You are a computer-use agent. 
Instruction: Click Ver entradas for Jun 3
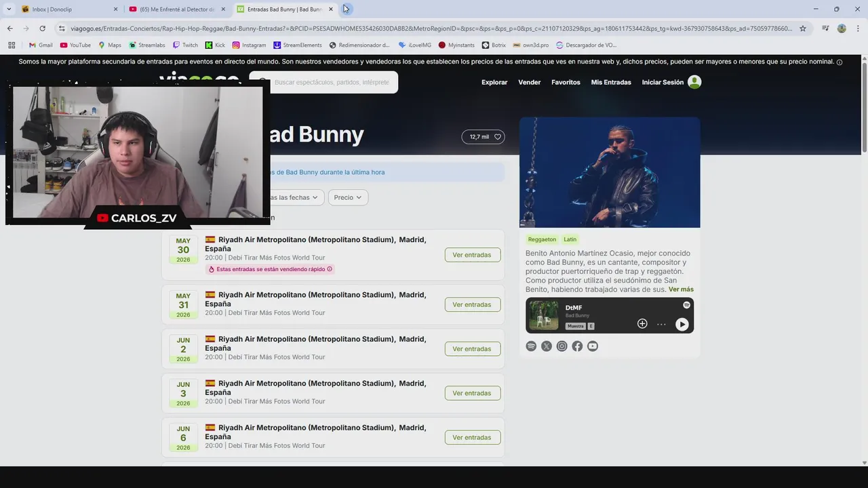click(x=473, y=393)
